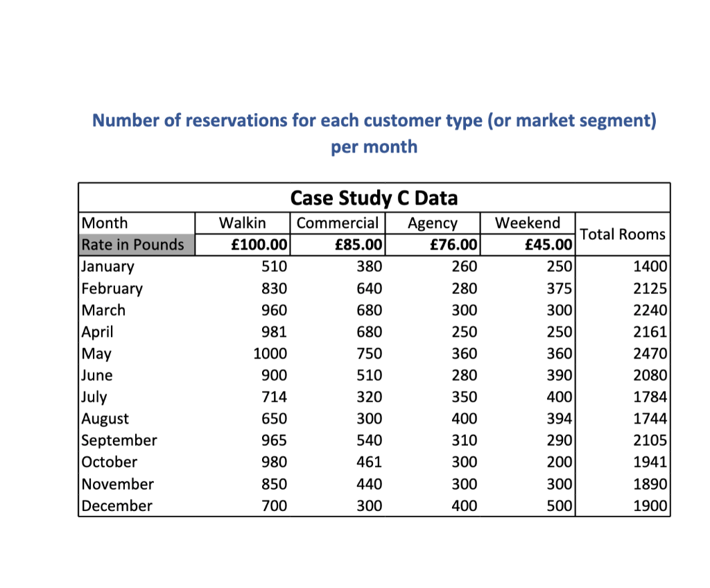The width and height of the screenshot is (710, 588).
Task: Click the Agency column header
Action: point(433,223)
